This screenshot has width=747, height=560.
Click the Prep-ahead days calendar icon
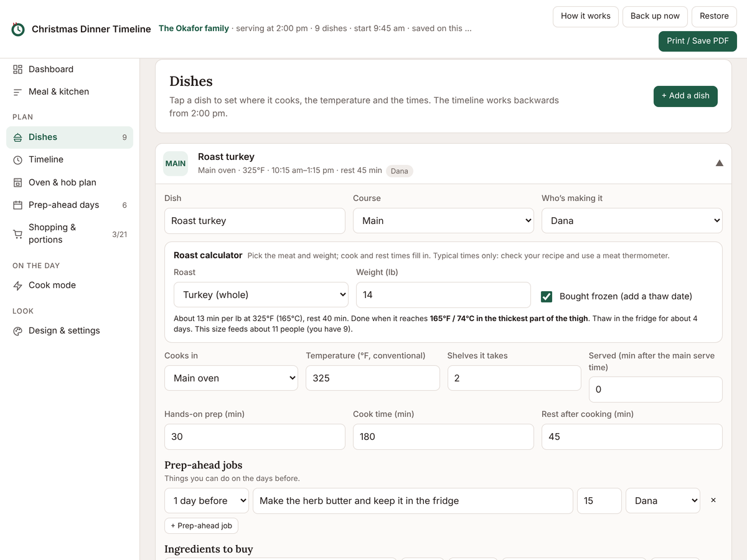click(17, 205)
